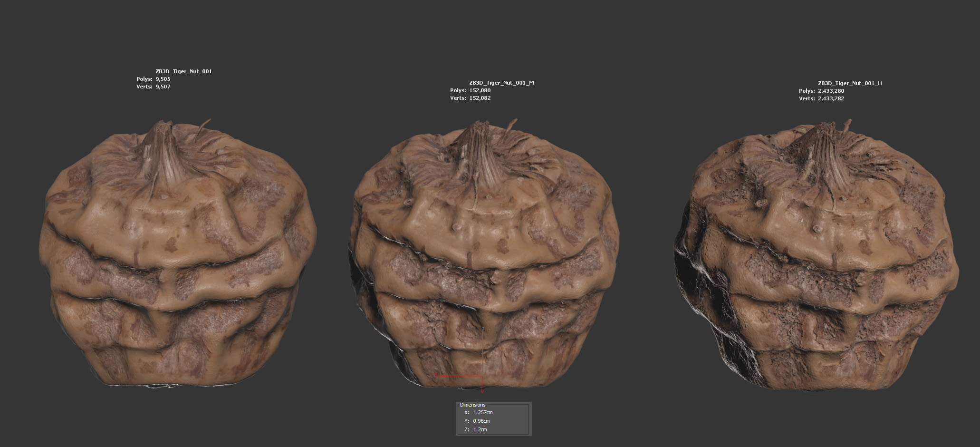This screenshot has height=447, width=980.
Task: Click the ZB3D_Tiger_Nut_001 name label
Action: (x=183, y=71)
